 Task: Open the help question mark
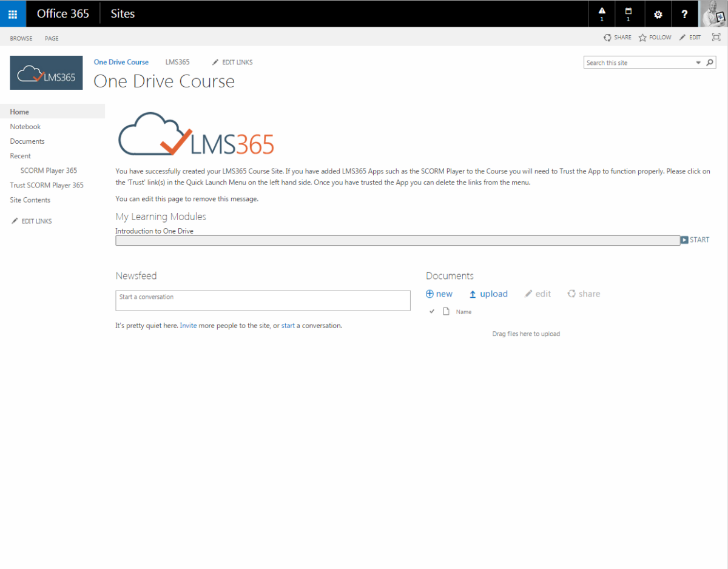click(684, 14)
